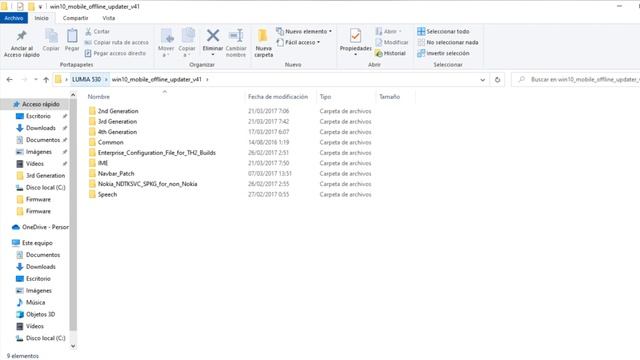Click the Cortar scissors icon
This screenshot has height=360, width=640.
89,31
